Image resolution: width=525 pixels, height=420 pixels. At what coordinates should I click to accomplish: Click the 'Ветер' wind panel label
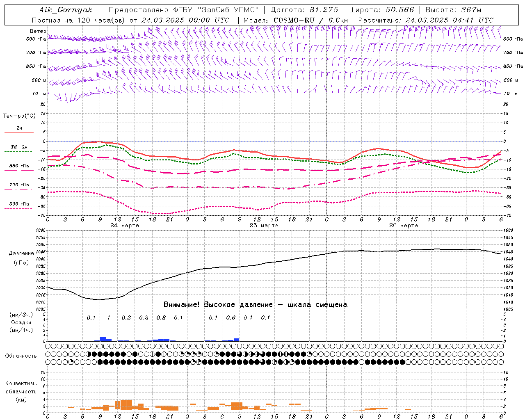click(x=38, y=31)
